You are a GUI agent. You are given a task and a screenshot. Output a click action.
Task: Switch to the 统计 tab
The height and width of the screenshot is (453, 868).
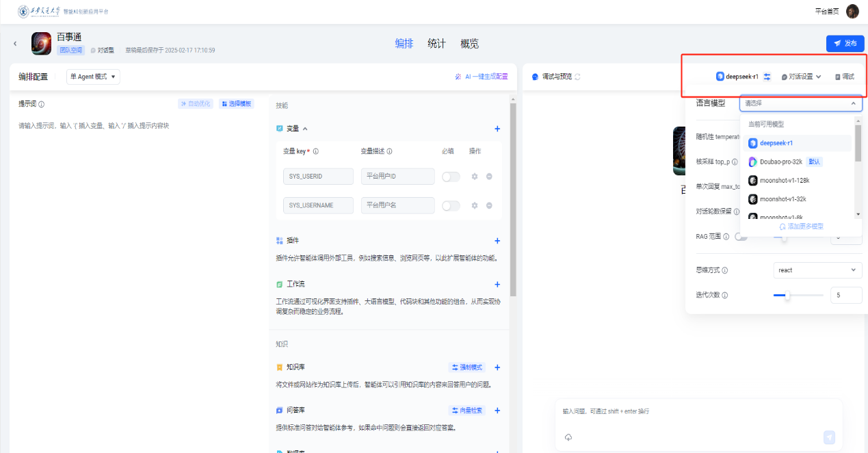pyautogui.click(x=436, y=44)
